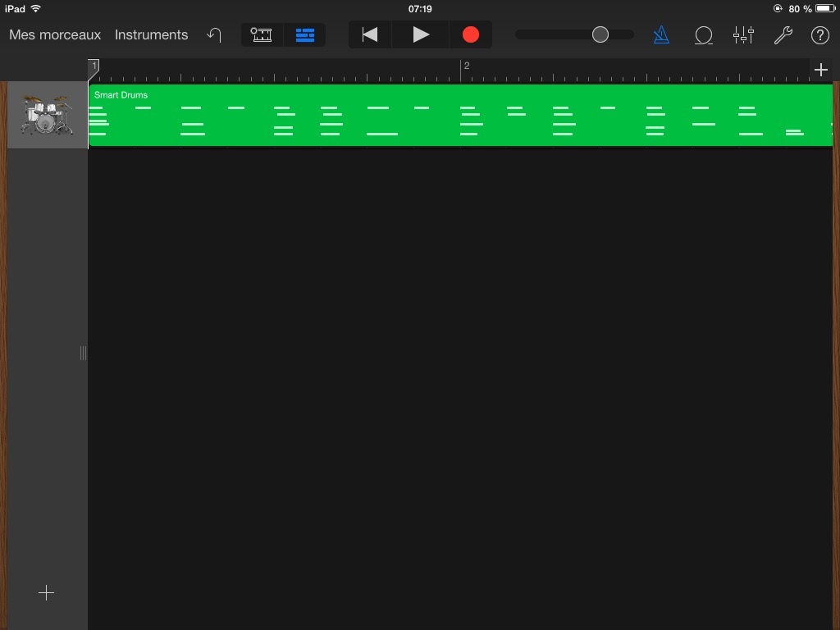Tap the undo arrow icon
Image resolution: width=840 pixels, height=630 pixels.
214,34
